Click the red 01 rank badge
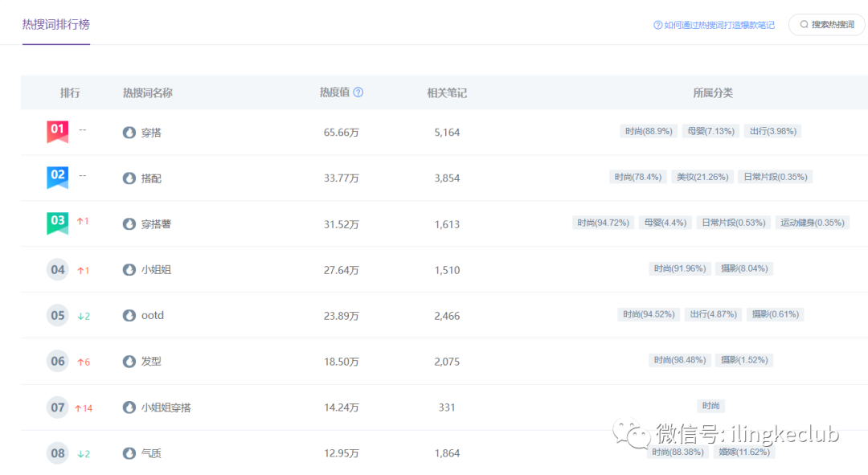The height and width of the screenshot is (475, 868). pyautogui.click(x=57, y=131)
